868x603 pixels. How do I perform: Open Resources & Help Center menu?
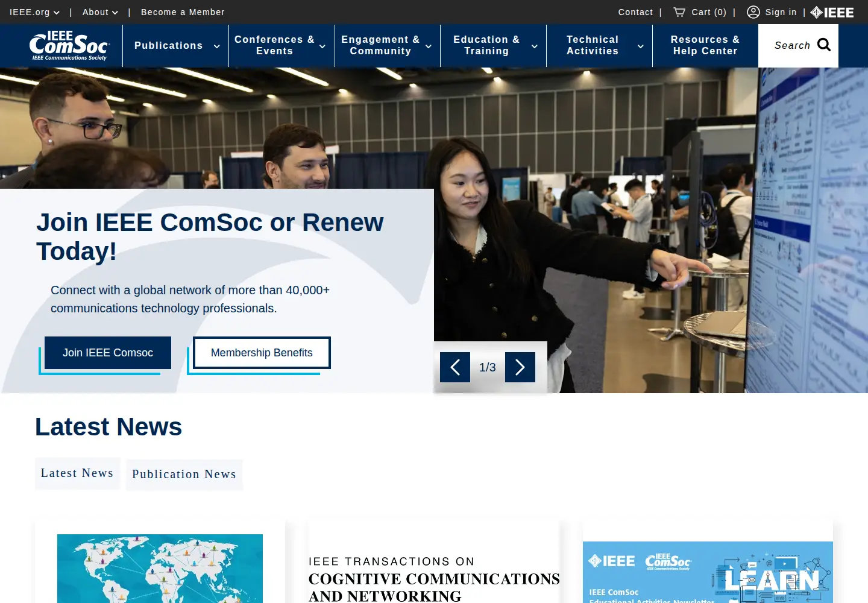705,45
